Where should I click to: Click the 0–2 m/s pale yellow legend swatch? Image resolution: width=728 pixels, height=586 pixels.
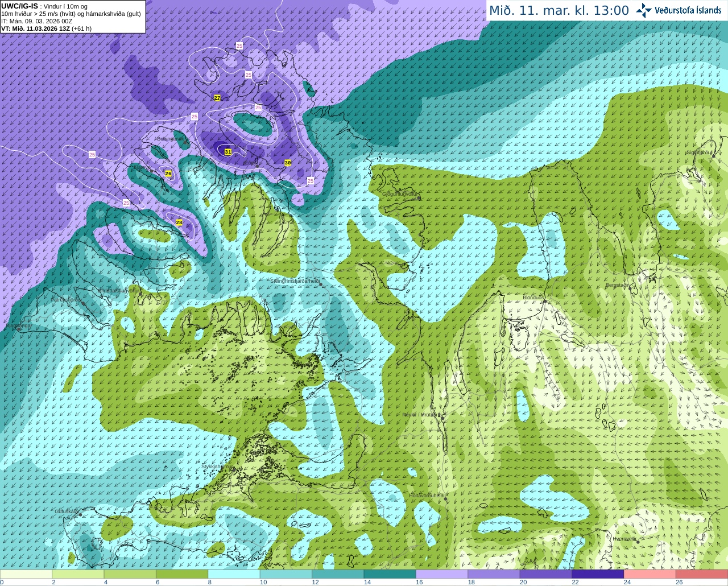click(x=26, y=574)
